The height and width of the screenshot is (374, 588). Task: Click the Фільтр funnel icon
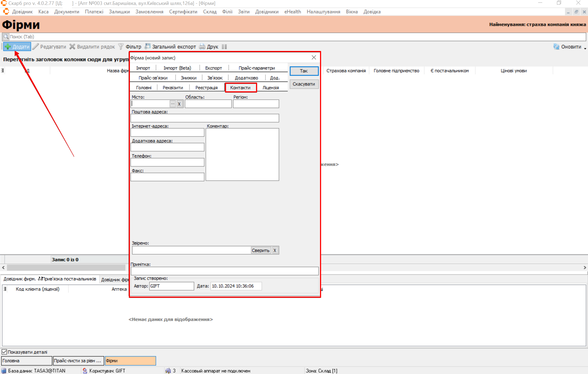click(121, 47)
